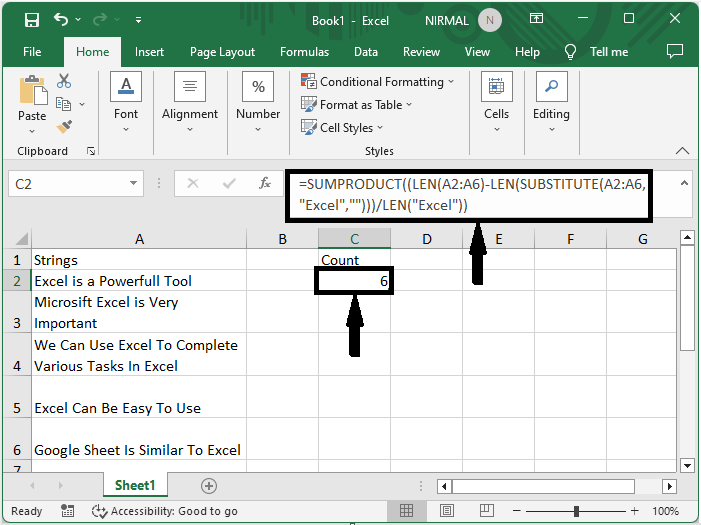701x525 pixels.
Task: Select column E header
Action: [498, 239]
